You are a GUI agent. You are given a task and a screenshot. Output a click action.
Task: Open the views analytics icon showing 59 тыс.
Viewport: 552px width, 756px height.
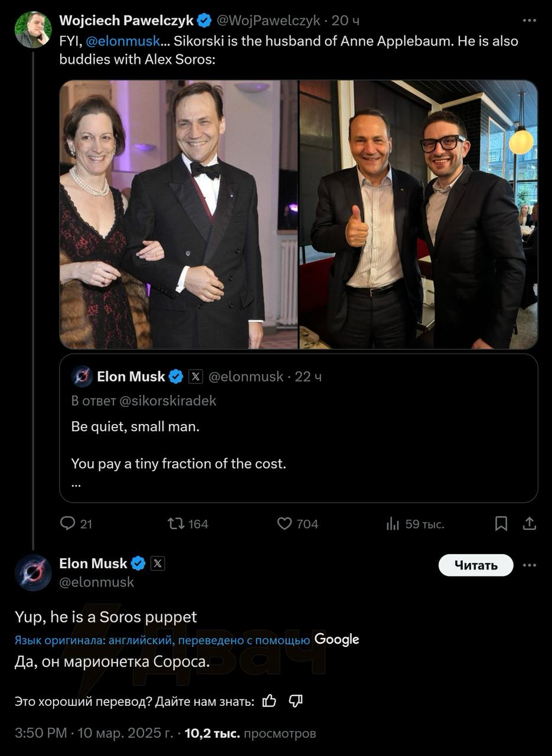393,523
